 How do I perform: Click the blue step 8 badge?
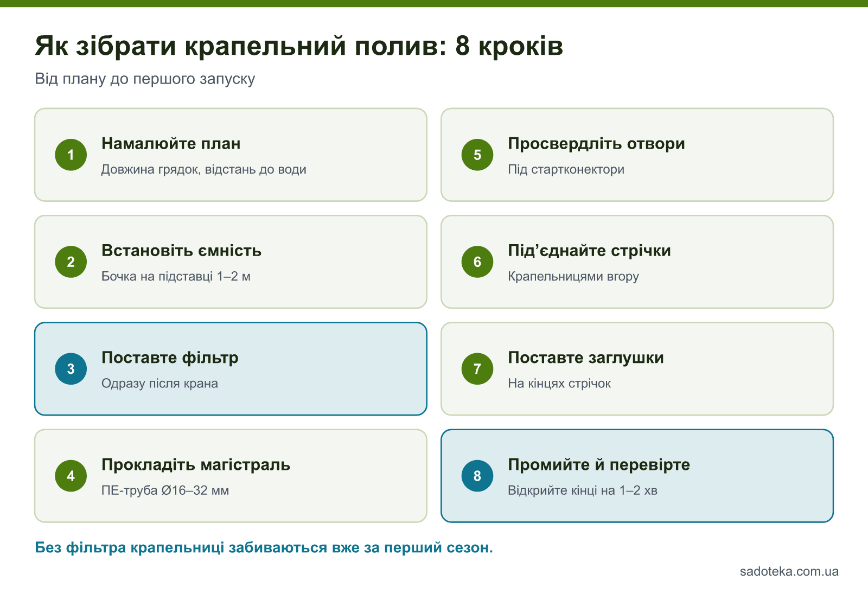pyautogui.click(x=477, y=476)
